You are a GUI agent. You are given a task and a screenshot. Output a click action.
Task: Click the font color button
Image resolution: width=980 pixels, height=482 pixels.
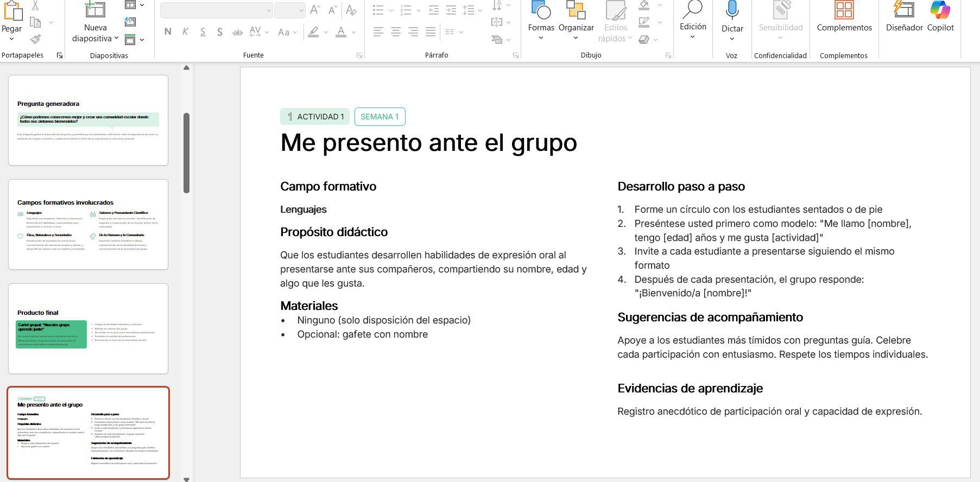click(x=341, y=32)
